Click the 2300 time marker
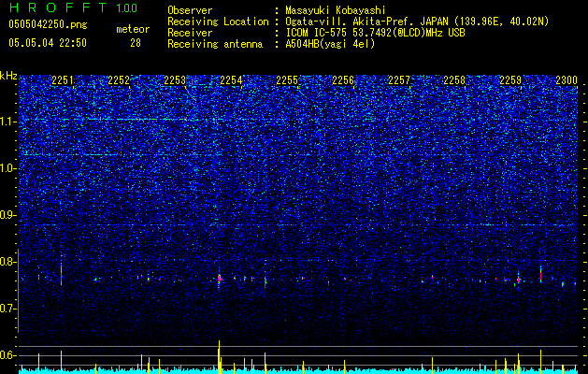Viewport: 588px width, 374px height. click(x=566, y=80)
